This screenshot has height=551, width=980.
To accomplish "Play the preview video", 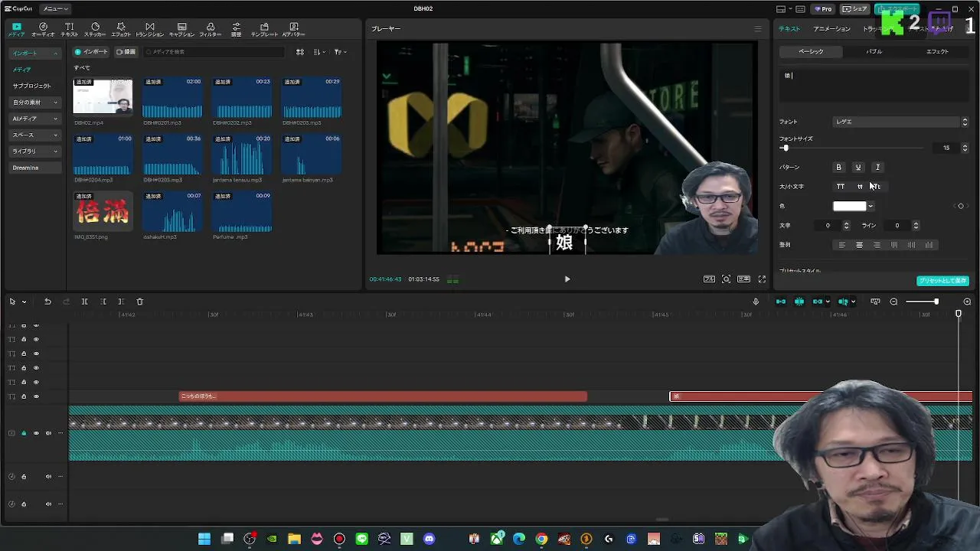I will (567, 279).
